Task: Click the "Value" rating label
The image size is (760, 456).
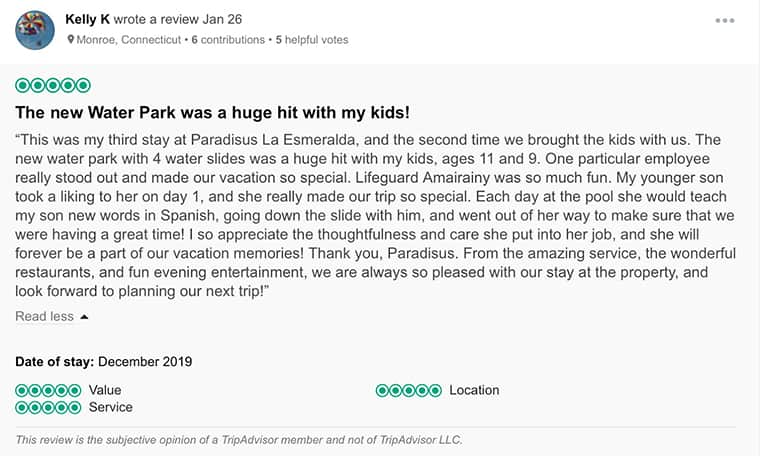Action: point(105,390)
